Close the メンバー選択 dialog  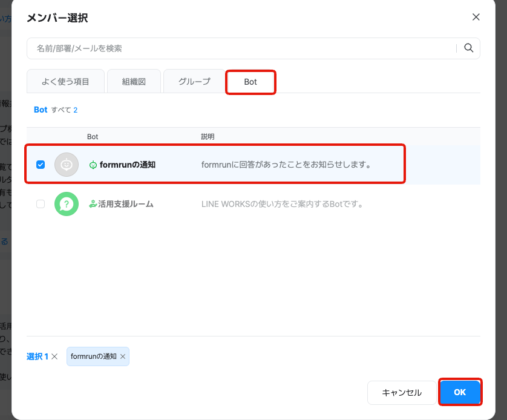476,17
